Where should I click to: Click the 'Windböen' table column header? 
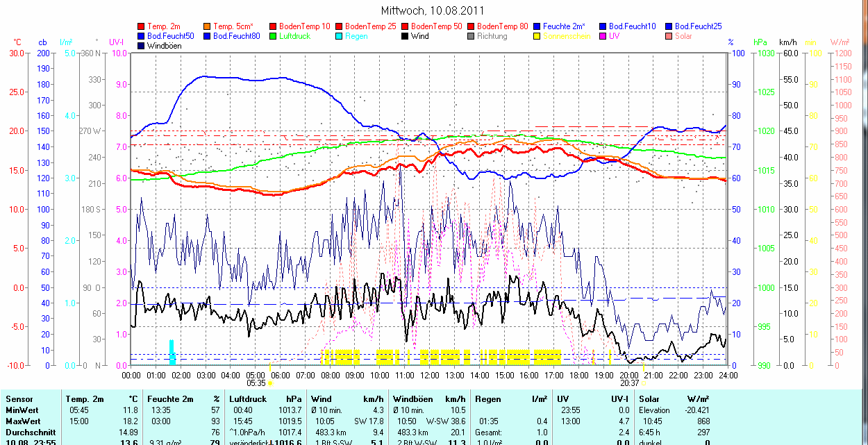pyautogui.click(x=412, y=399)
